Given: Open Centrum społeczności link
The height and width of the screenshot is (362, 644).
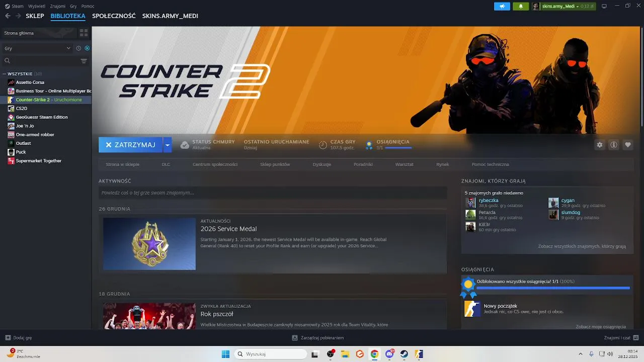Looking at the screenshot, I should point(215,164).
